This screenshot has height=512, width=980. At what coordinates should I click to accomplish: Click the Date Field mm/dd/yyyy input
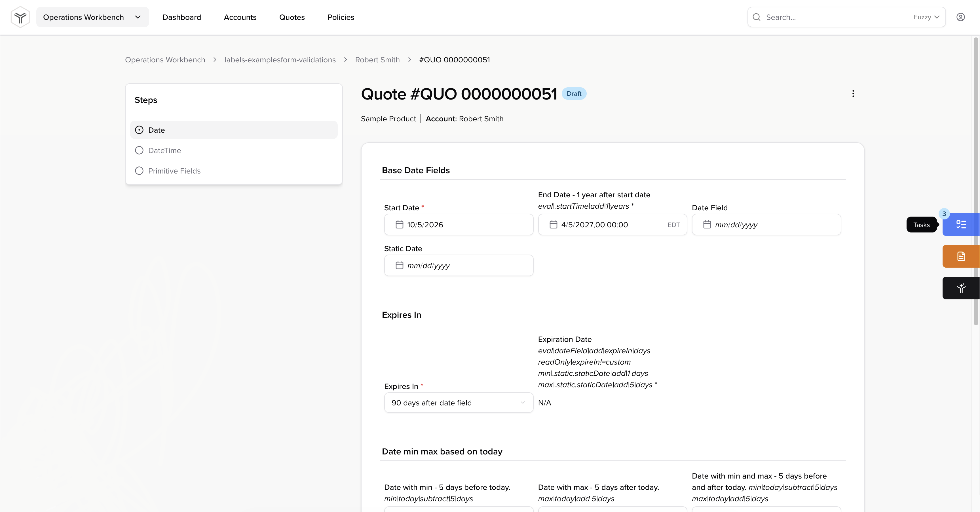coord(766,225)
